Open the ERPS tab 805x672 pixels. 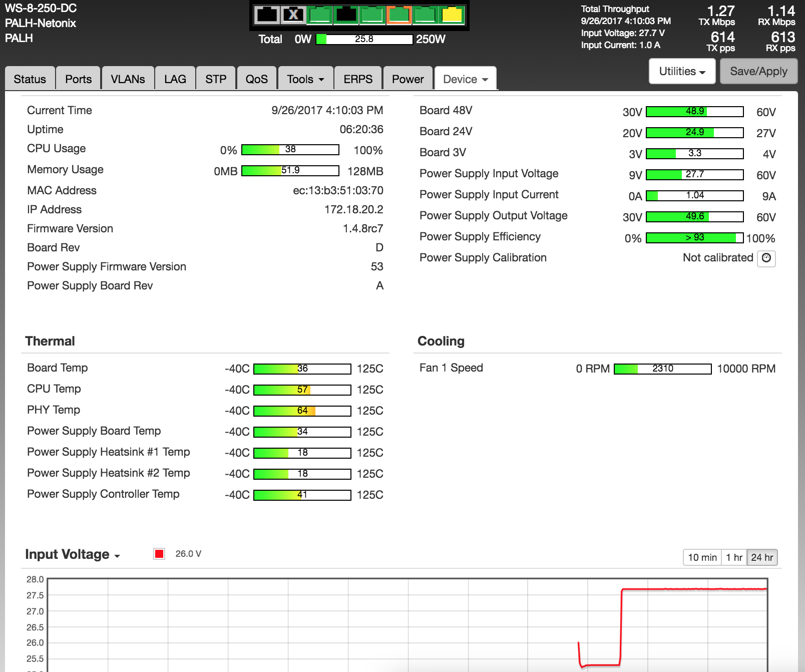point(358,79)
